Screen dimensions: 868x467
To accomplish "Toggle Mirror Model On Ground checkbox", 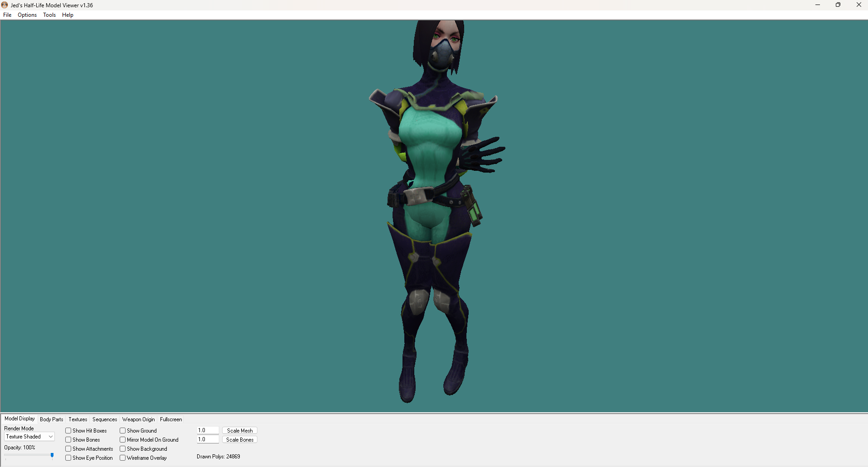I will pos(123,440).
